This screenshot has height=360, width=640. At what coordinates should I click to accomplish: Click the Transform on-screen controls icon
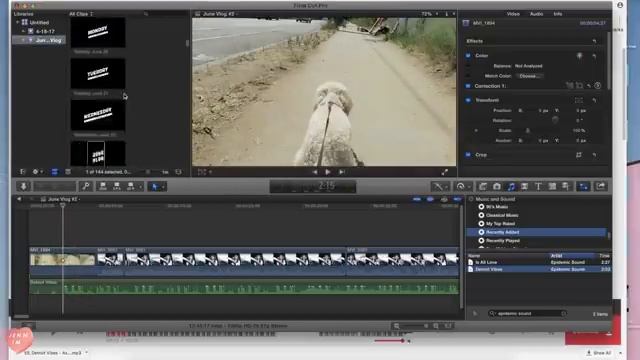[579, 100]
